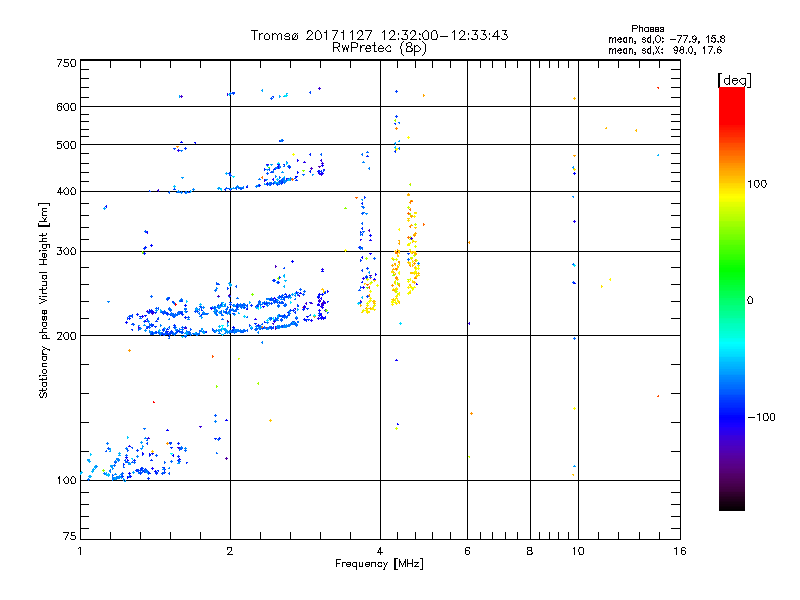Screen dimensions: 800x600
Task: Click the "[deg]" colorbar unit label
Action: [x=734, y=80]
